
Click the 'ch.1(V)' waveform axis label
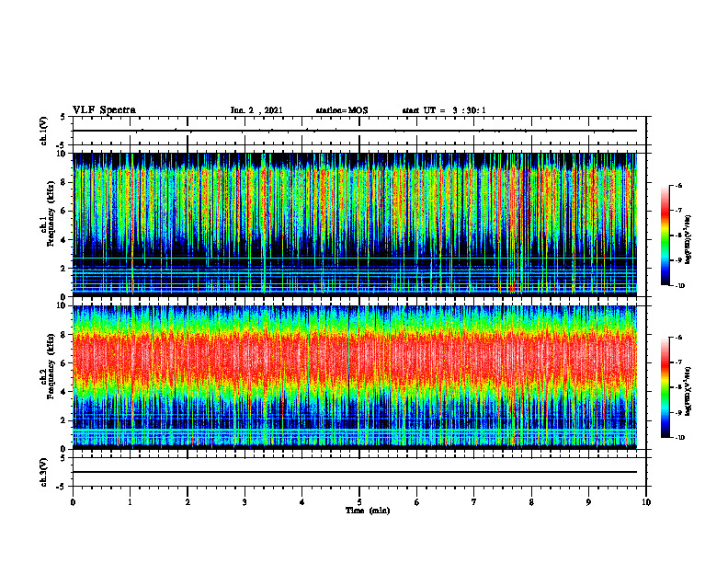pos(44,131)
